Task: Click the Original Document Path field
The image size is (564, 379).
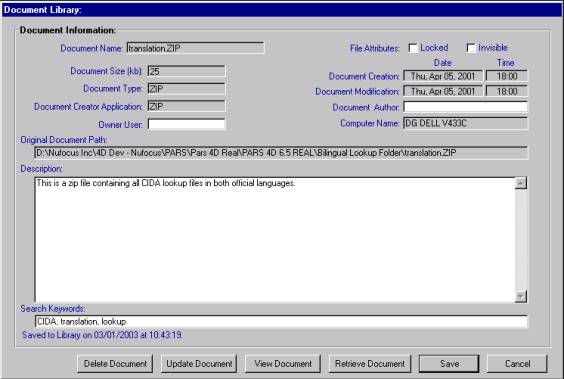Action: [281, 153]
